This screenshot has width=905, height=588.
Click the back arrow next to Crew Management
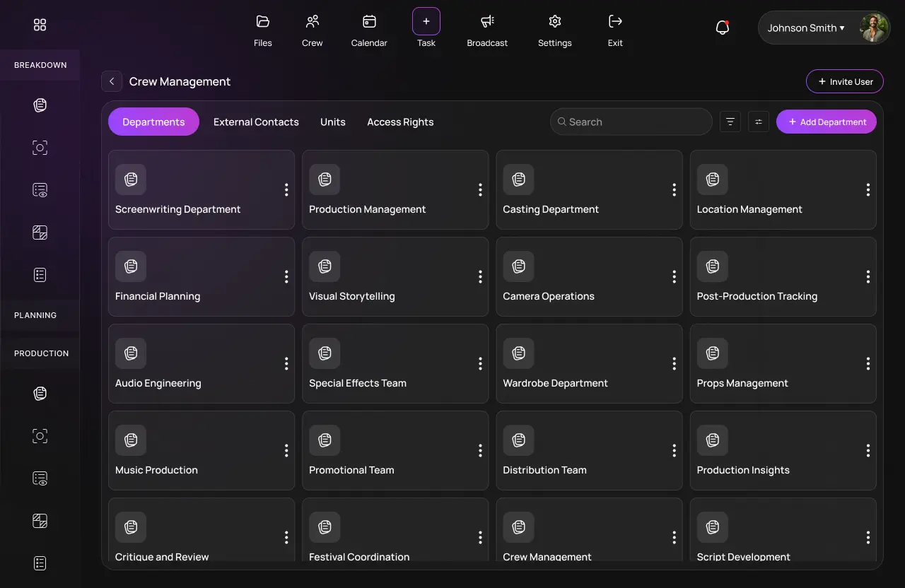click(111, 81)
